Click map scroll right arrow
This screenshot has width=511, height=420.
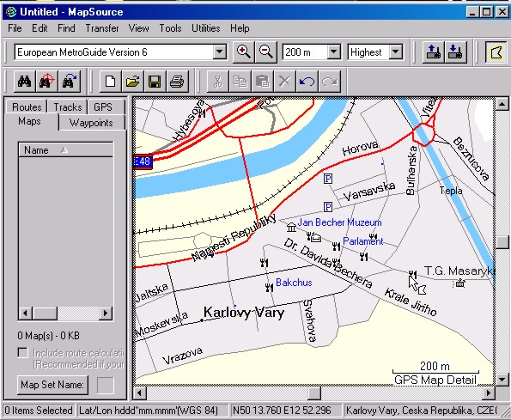coord(488,393)
